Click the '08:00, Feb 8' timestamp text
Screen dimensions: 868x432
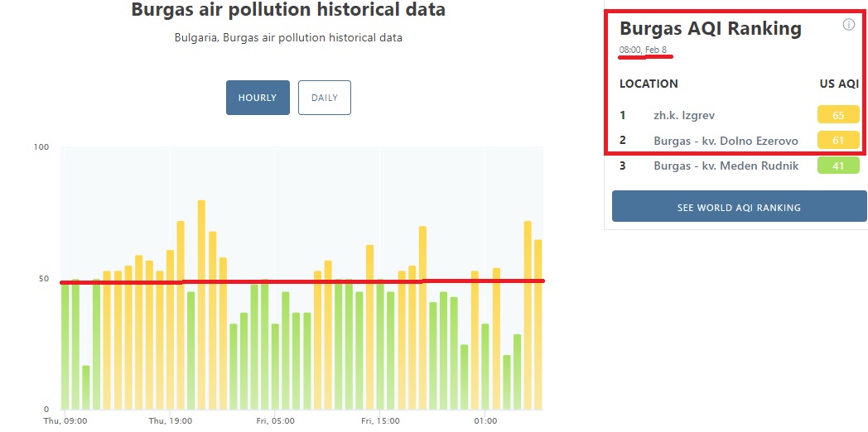pos(643,50)
